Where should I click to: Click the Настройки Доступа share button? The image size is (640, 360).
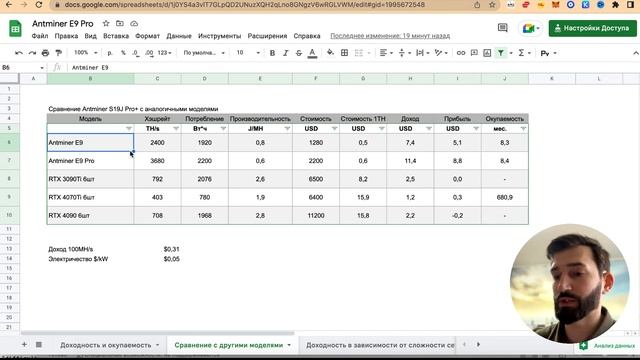[x=593, y=28]
